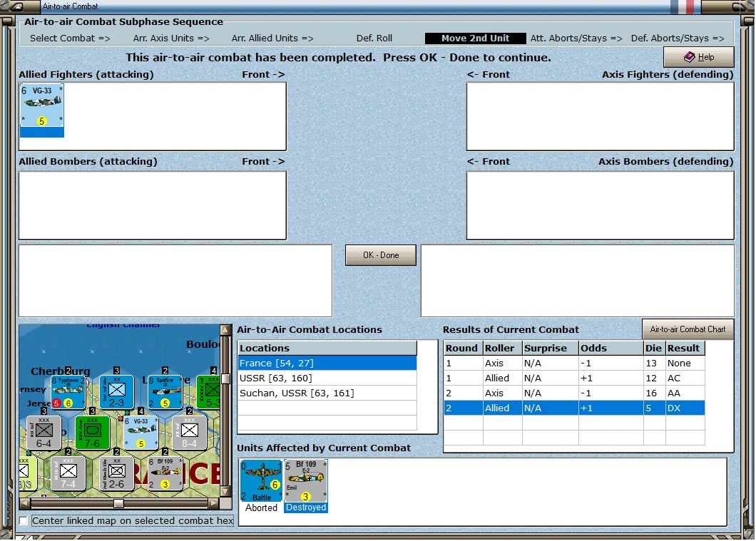Click the Round column header
Image resolution: width=756 pixels, height=541 pixels.
tap(464, 348)
